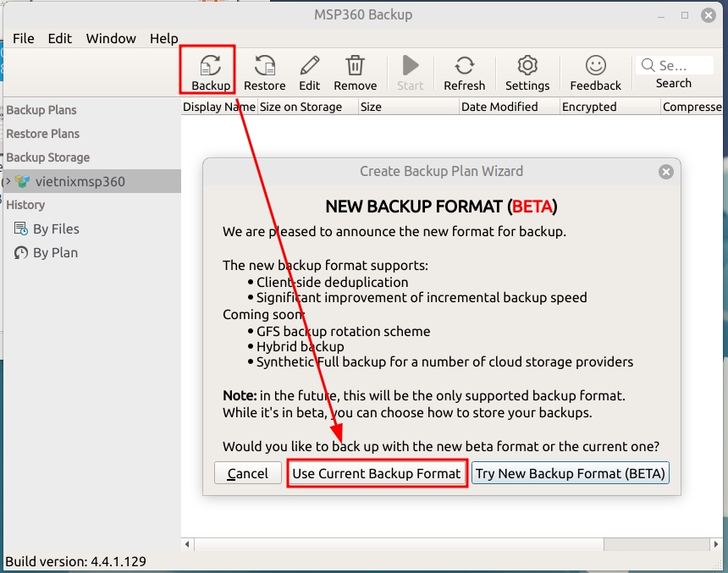The width and height of the screenshot is (728, 573).
Task: Minimize the MSP360 Backup window
Action: 661,15
